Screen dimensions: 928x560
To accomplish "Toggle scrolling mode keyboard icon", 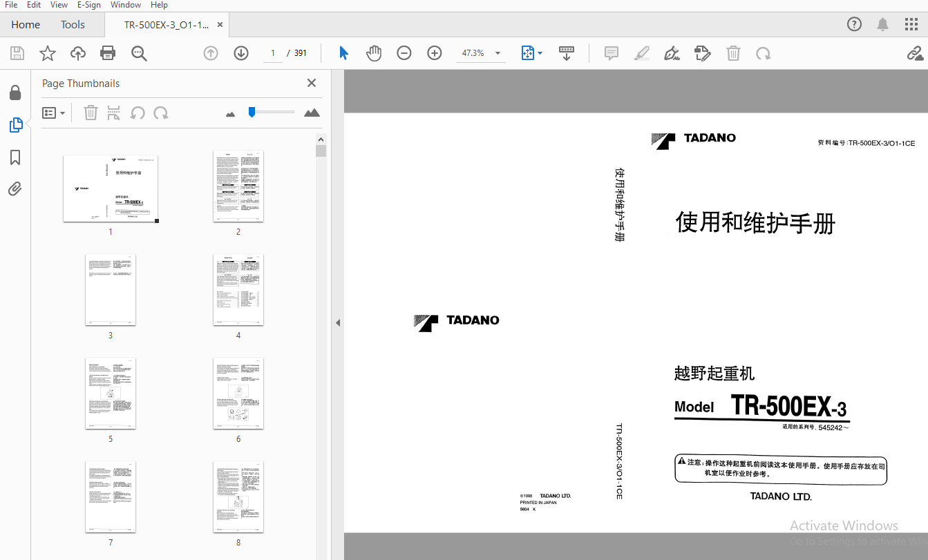I will [x=567, y=53].
